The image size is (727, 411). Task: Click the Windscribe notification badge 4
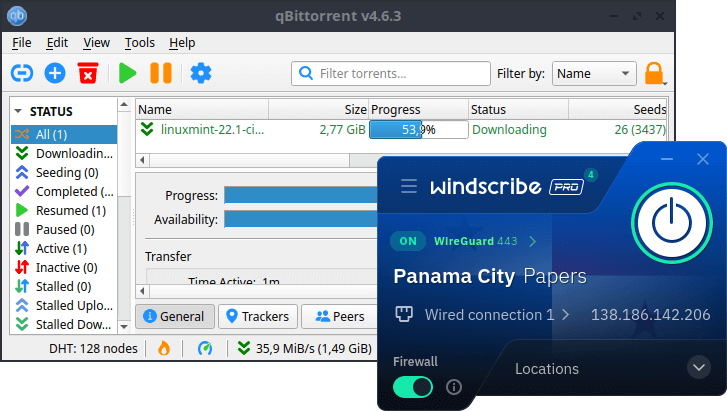591,175
